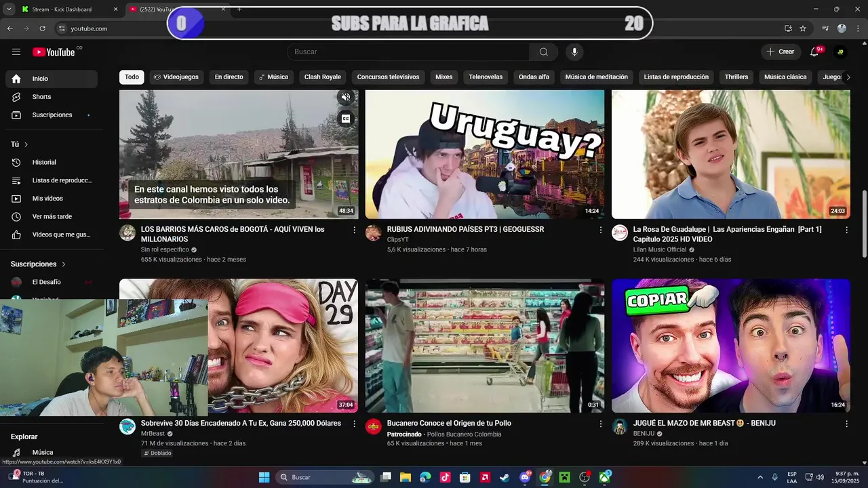
Task: Select the Clash Royale filter chip
Action: [323, 77]
